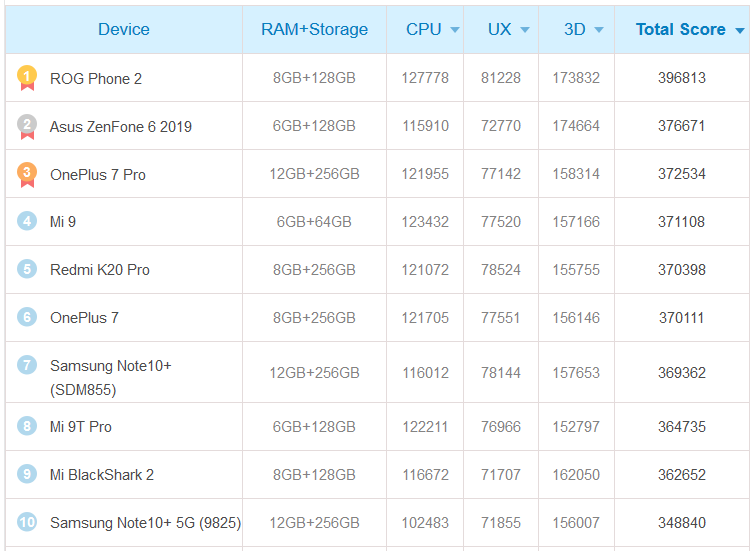
Task: Click 3D score 158314
Action: [x=576, y=173]
